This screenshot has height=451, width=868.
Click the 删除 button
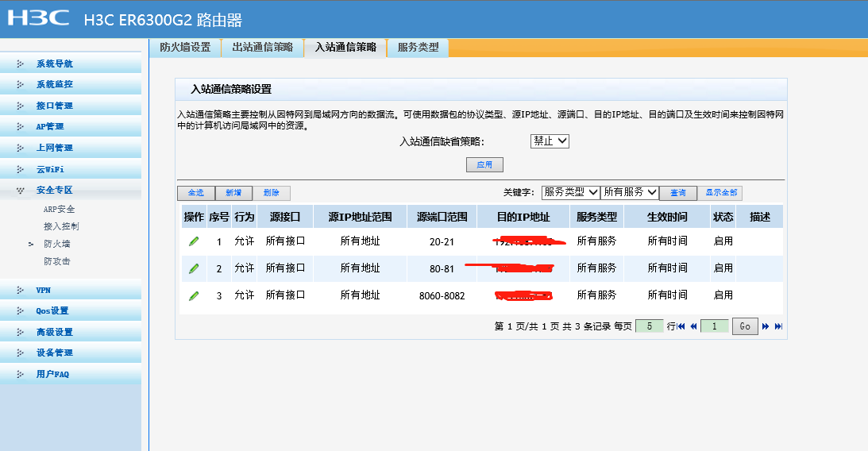pyautogui.click(x=272, y=193)
